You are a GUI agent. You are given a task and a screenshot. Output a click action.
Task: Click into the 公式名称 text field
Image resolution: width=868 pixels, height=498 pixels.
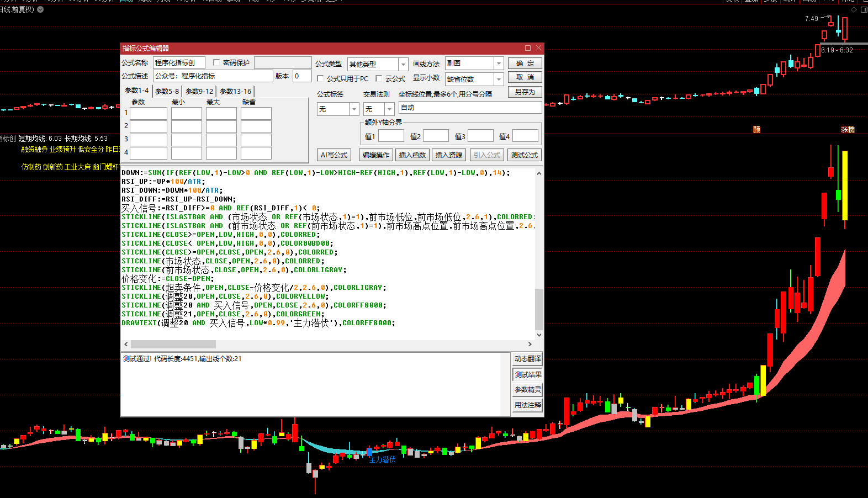(179, 63)
